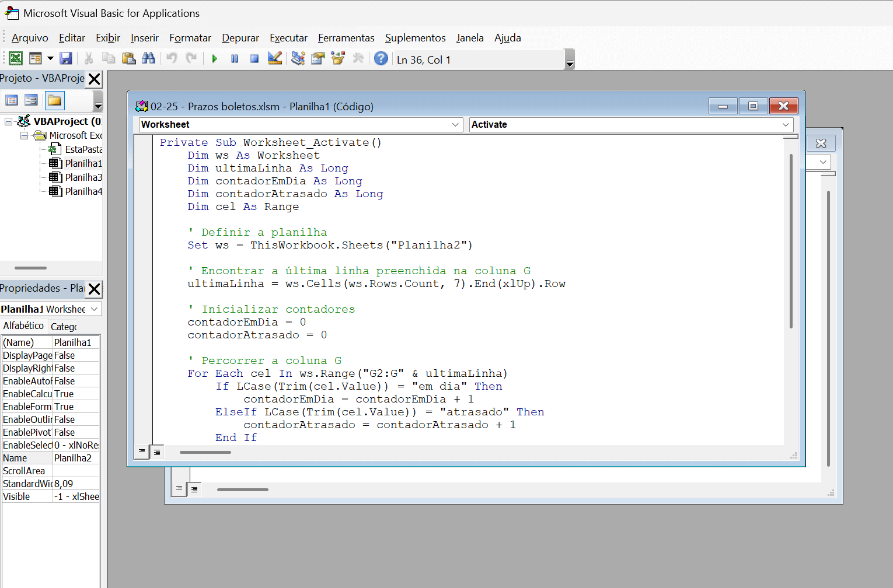Switch to the Alfabético tab
The height and width of the screenshot is (588, 893).
click(x=23, y=325)
